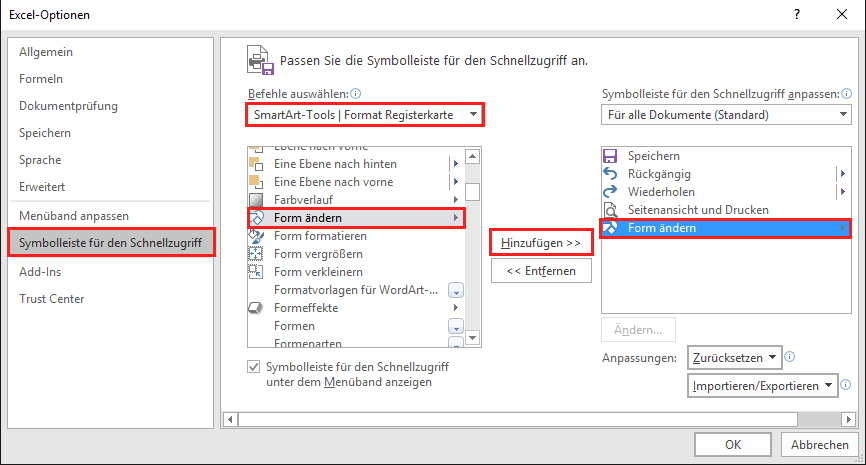866x465 pixels.
Task: Click the info icon next to Befehle auswählen
Action: (356, 93)
